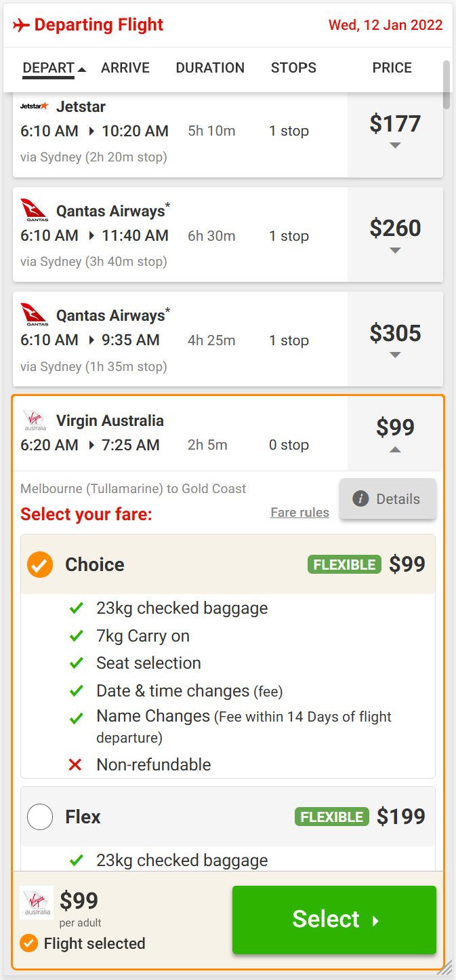Click the orange Flight selected checkmark icon
This screenshot has height=980, width=456.
point(28,943)
